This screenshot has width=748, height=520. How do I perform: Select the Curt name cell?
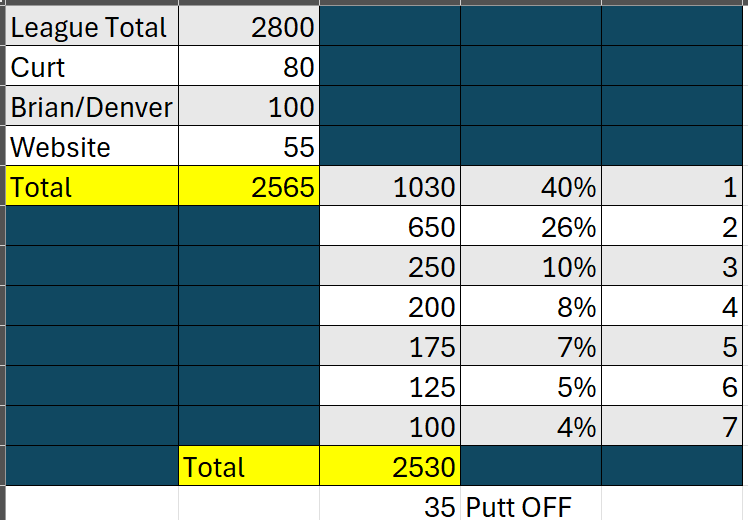[x=91, y=67]
